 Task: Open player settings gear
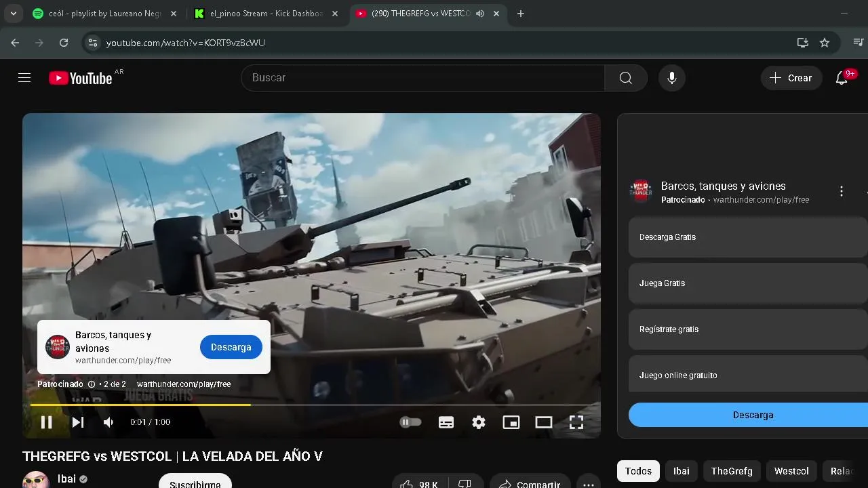pyautogui.click(x=479, y=422)
